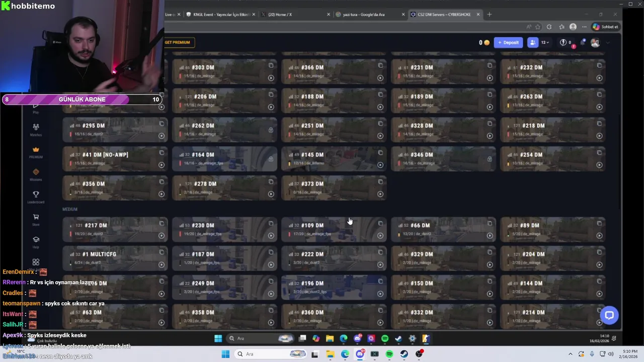Click GET PREMIUM button
This screenshot has width=644, height=362.
coord(179,43)
